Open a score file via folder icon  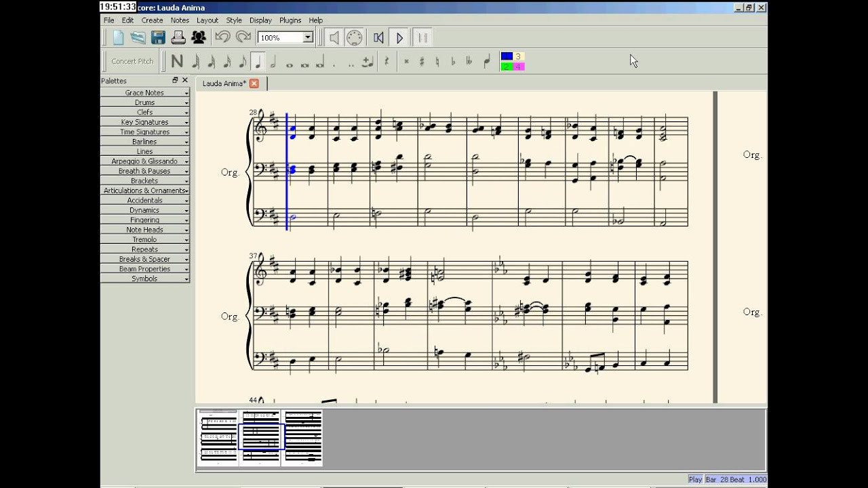138,38
